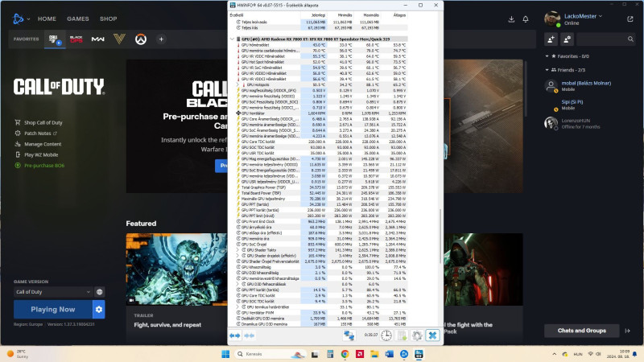
Task: Click the Playing Now button
Action: [x=53, y=310]
